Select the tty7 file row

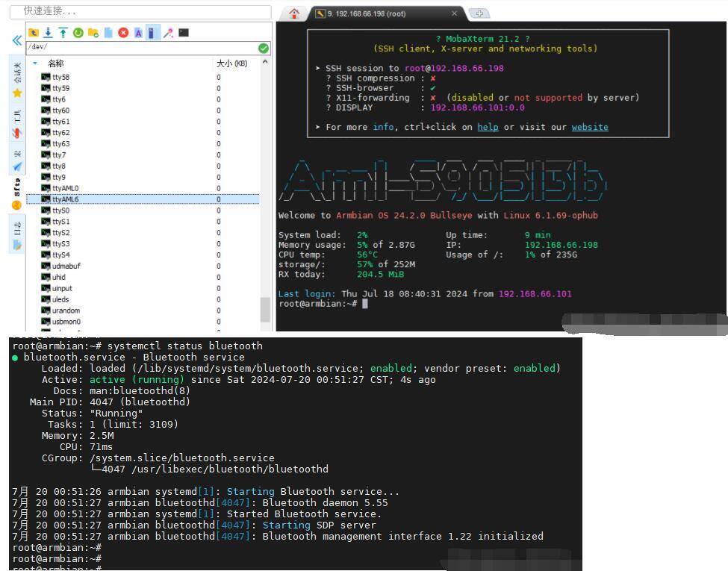point(143,155)
